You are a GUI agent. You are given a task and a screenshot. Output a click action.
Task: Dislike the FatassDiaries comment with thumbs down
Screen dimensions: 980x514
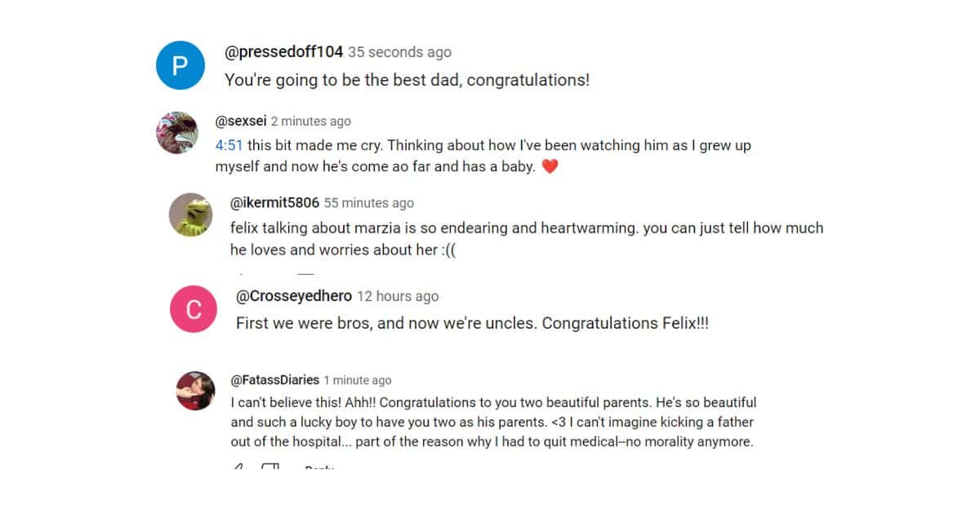(270, 467)
